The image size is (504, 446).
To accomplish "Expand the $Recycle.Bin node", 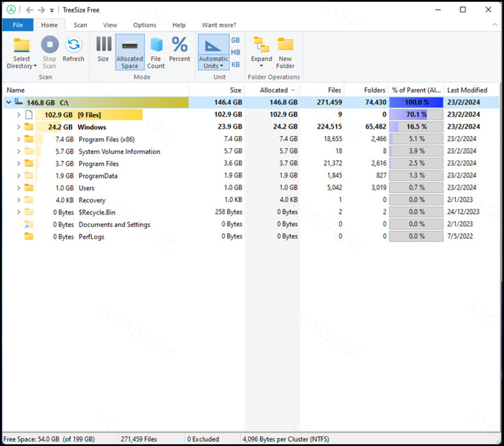I will pyautogui.click(x=19, y=212).
